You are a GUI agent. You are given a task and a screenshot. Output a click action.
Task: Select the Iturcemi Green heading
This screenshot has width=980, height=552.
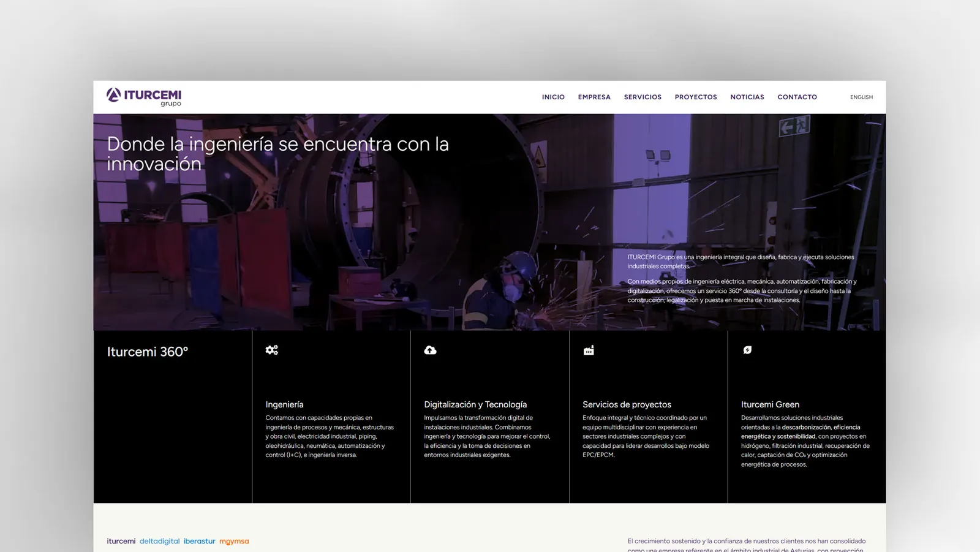(x=770, y=404)
